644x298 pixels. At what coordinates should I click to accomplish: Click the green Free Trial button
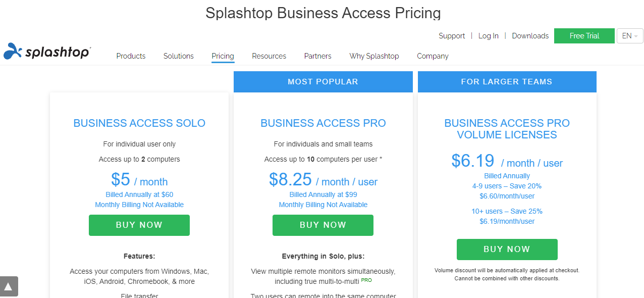point(584,36)
